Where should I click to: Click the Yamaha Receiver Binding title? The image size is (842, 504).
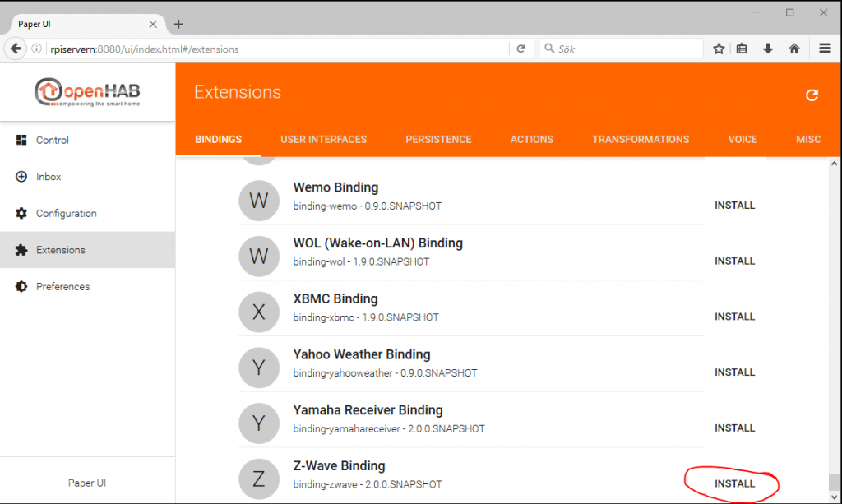click(368, 410)
